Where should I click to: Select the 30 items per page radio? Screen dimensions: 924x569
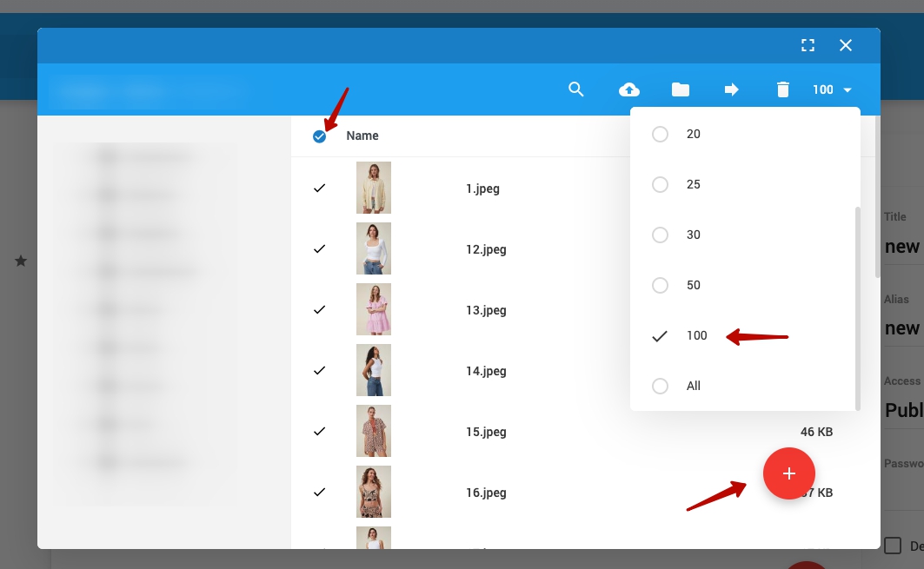coord(660,235)
